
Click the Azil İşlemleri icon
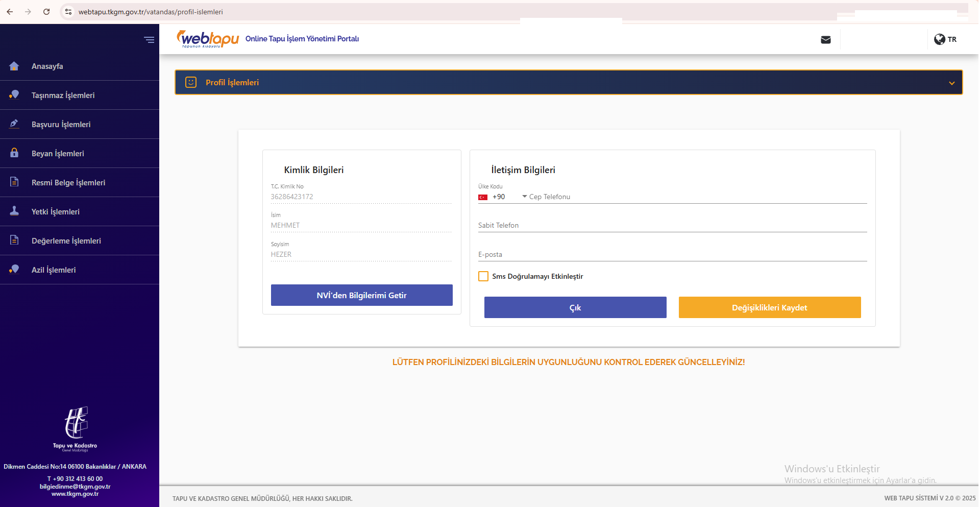point(14,270)
